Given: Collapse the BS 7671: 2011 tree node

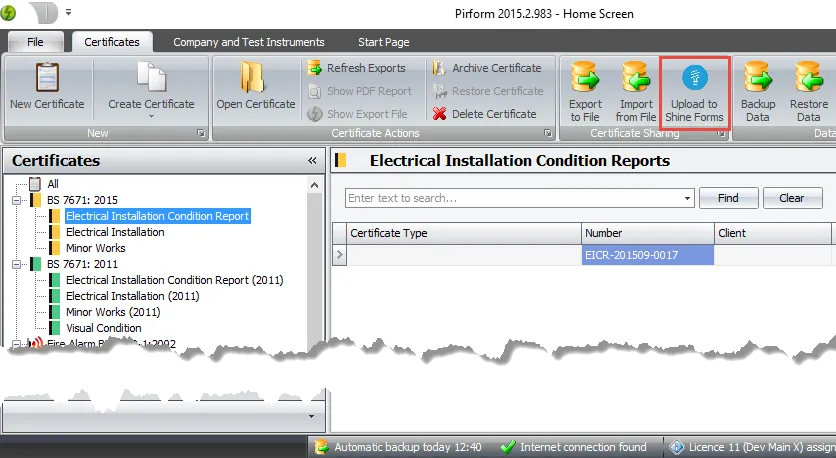Looking at the screenshot, I should pos(17,264).
